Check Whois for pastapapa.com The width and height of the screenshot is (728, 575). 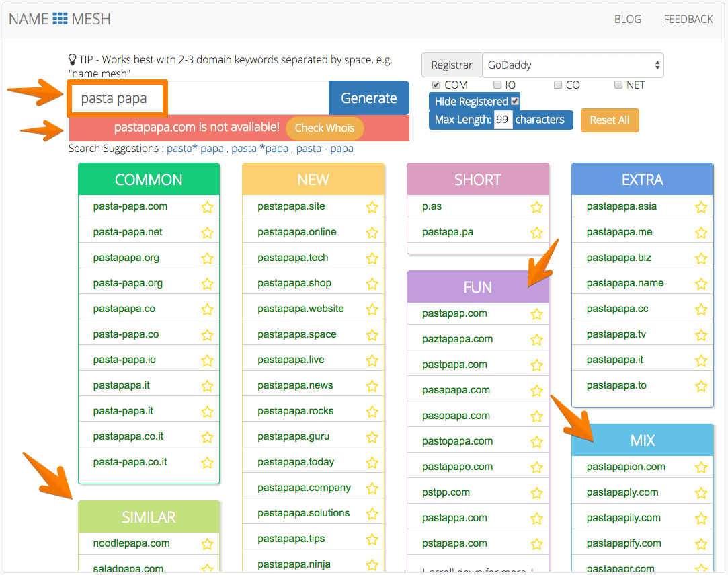325,128
